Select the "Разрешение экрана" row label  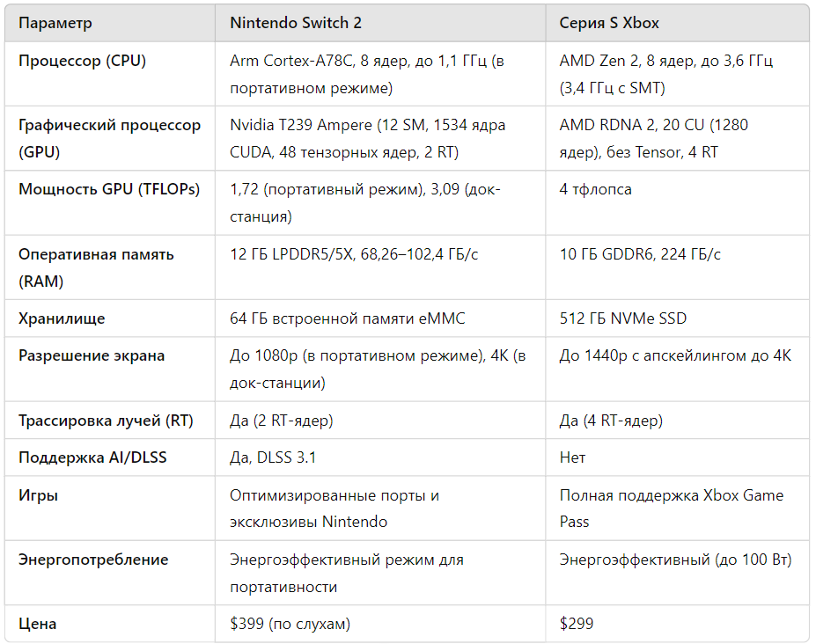(91, 355)
